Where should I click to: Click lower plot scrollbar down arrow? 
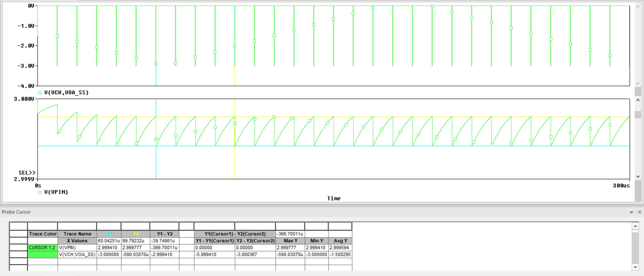638,176
